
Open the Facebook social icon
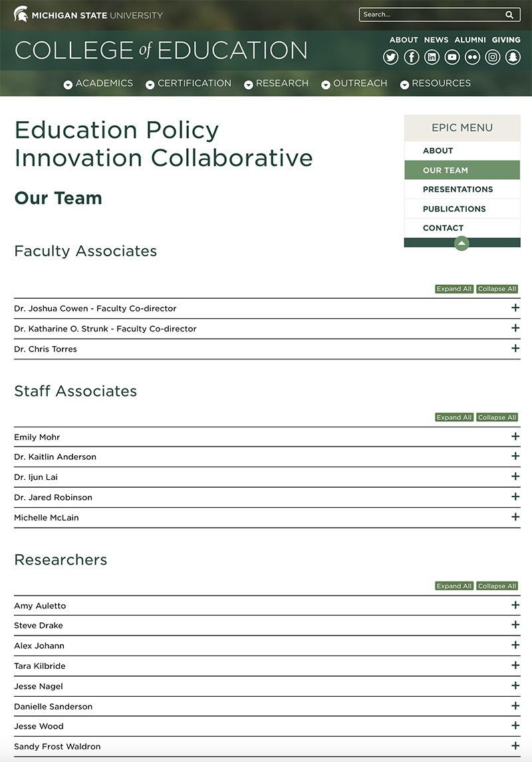pyautogui.click(x=411, y=57)
